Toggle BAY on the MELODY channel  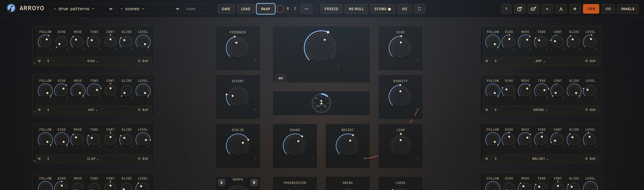click(x=590, y=159)
